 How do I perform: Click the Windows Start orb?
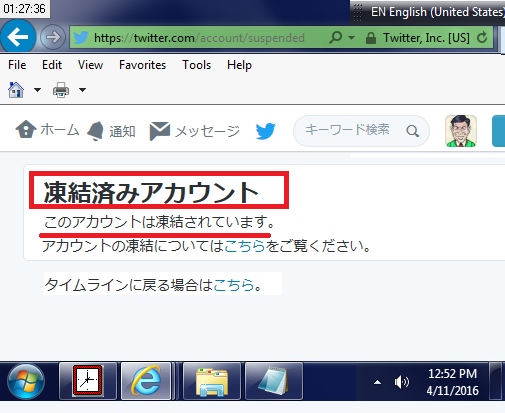point(26,381)
